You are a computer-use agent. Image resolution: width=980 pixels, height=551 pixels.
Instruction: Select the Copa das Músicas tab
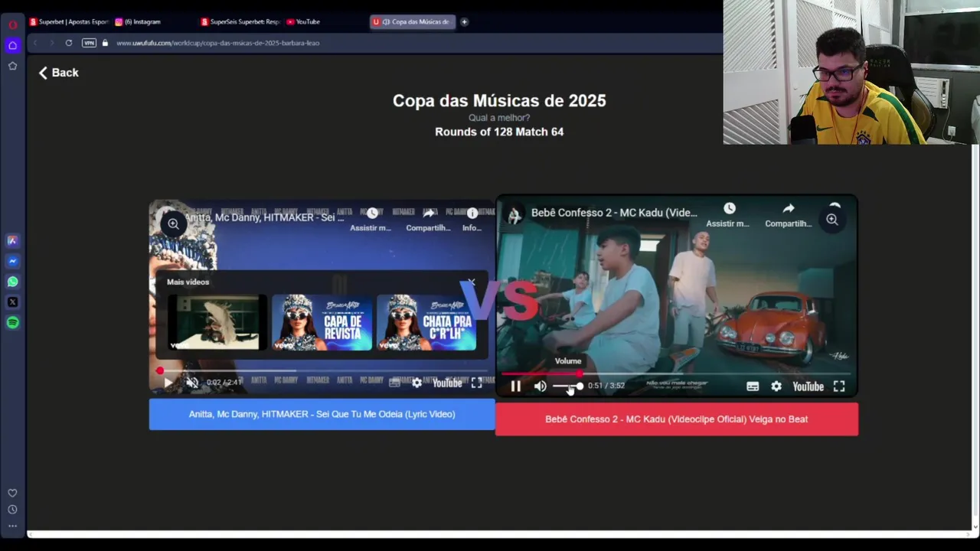413,22
